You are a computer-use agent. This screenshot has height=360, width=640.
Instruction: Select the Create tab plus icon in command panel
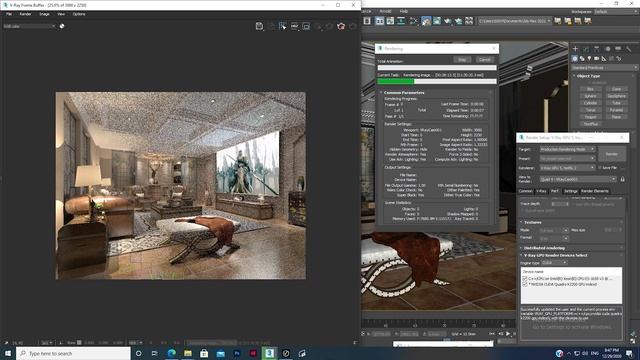[575, 49]
